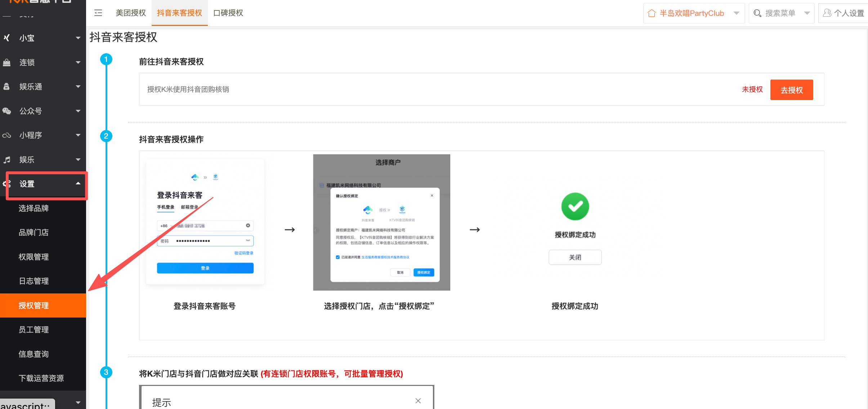Click the magnifier icon in 搜索菜单
The width and height of the screenshot is (868, 409).
pos(757,13)
